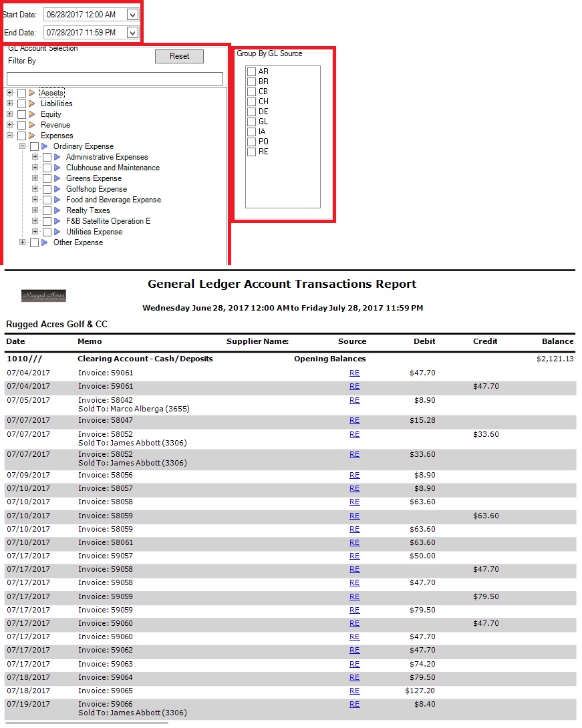
Task: Open RE source link for invoice 59065
Action: [x=354, y=691]
